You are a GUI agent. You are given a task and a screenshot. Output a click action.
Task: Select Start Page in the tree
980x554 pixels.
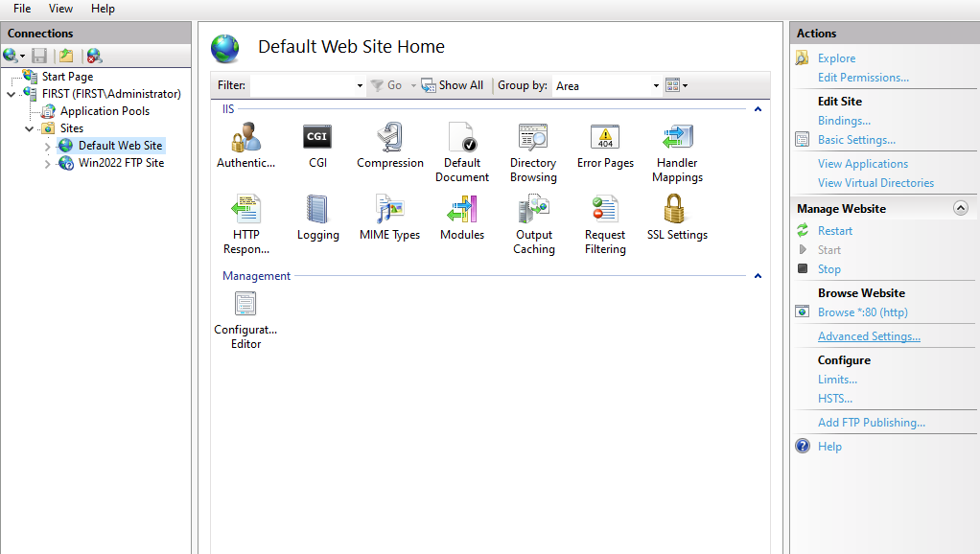pyautogui.click(x=67, y=76)
